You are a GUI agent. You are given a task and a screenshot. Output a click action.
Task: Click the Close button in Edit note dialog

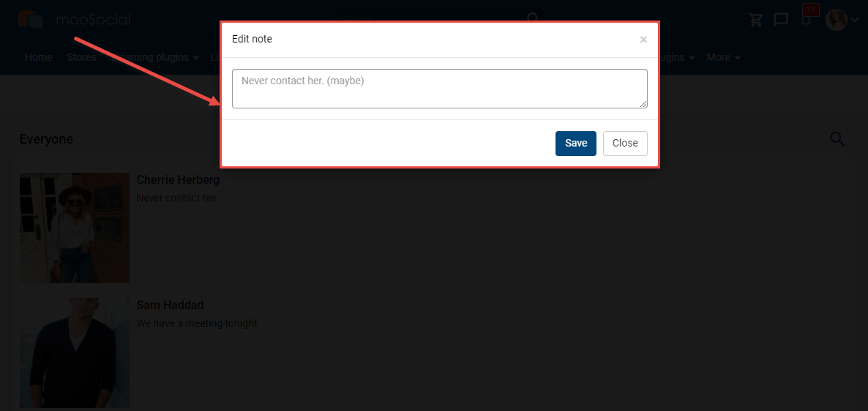pos(625,144)
